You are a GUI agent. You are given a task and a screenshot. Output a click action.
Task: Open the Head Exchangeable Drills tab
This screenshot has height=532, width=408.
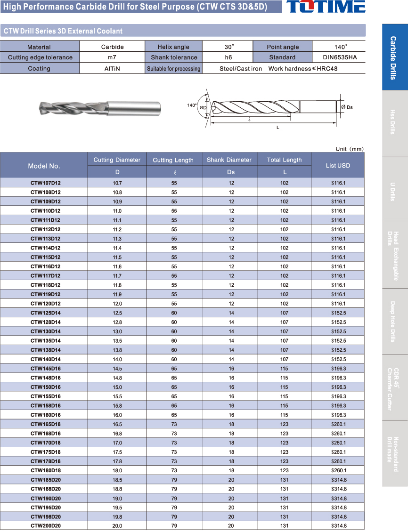tap(394, 255)
